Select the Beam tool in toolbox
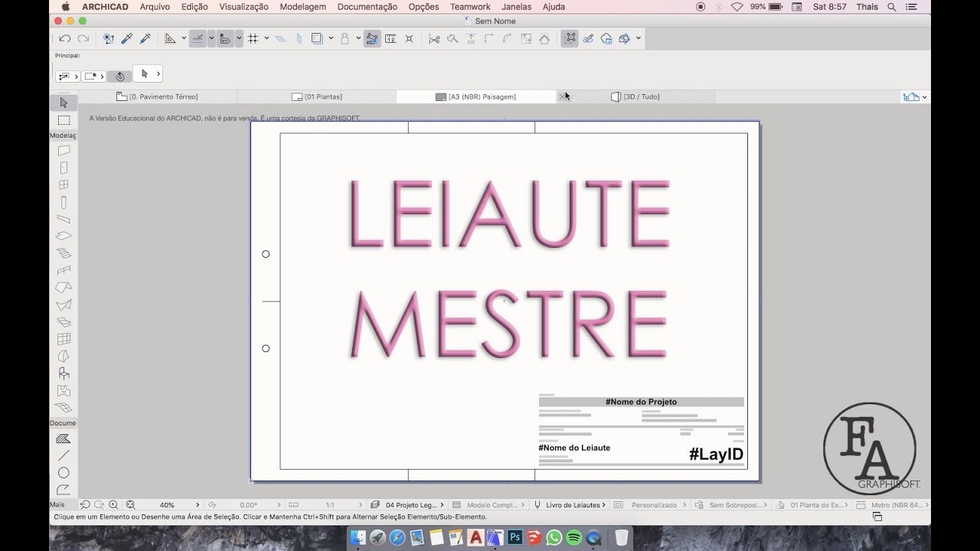The width and height of the screenshot is (980, 551). 64,220
